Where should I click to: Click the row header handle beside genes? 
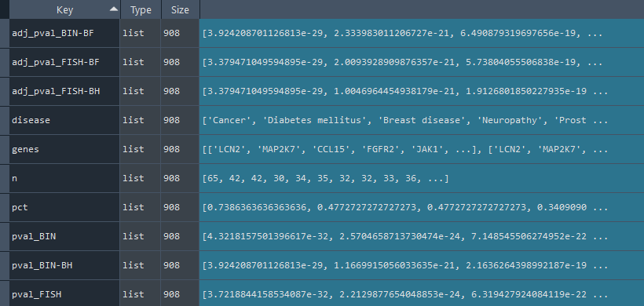point(5,150)
